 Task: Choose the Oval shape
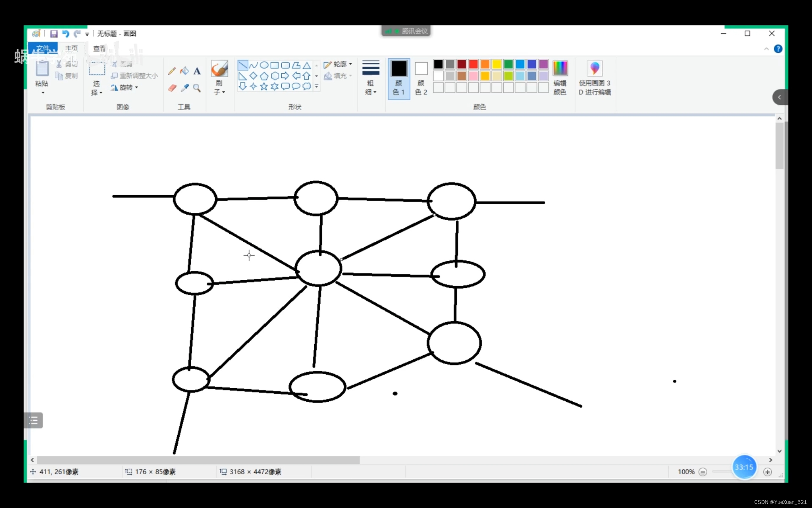(264, 65)
